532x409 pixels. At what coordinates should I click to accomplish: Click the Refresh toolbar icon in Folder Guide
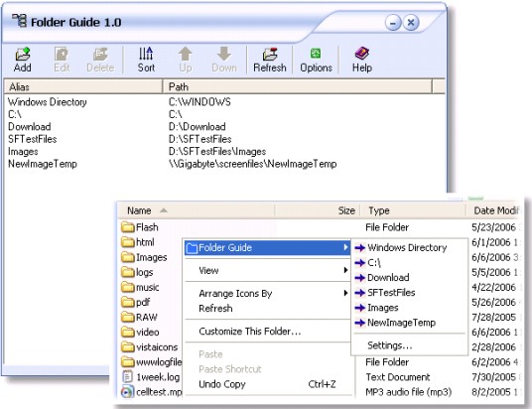pyautogui.click(x=270, y=55)
